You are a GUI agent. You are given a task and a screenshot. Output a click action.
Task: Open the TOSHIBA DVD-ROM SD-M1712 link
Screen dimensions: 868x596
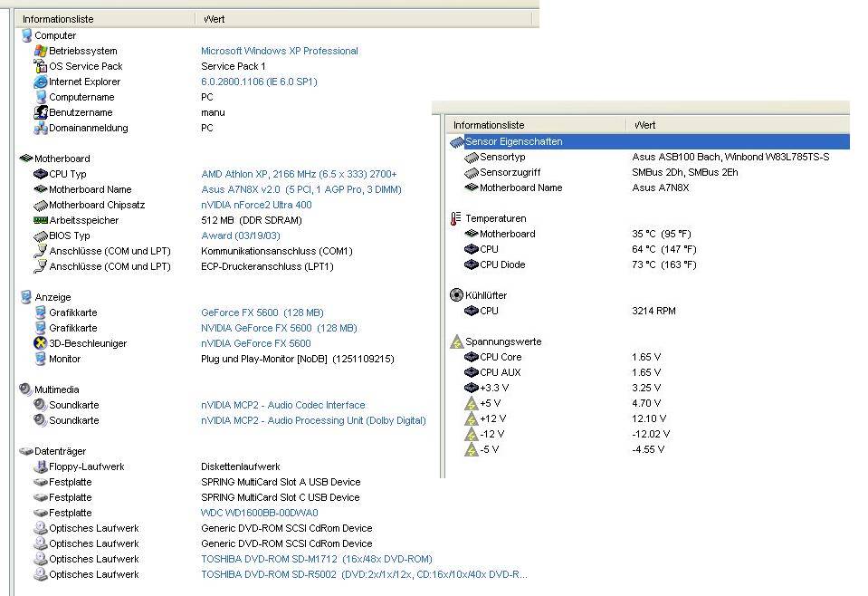click(x=317, y=560)
